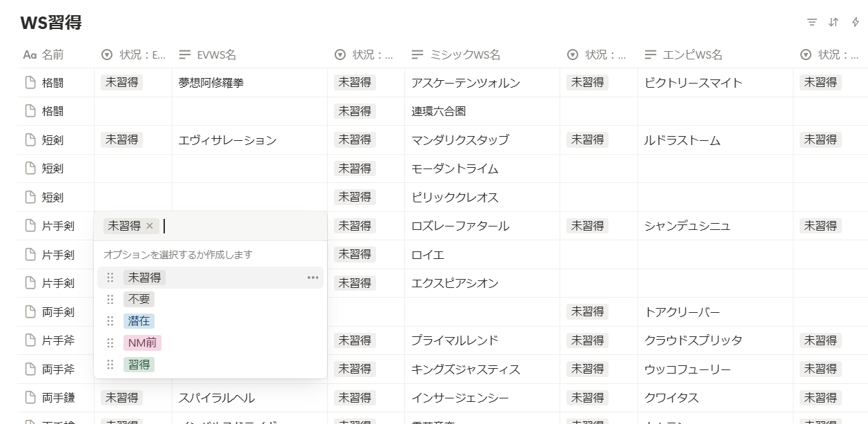This screenshot has width=868, height=424.
Task: Click the page icon in the ロイエ row
Action: pyautogui.click(x=30, y=255)
